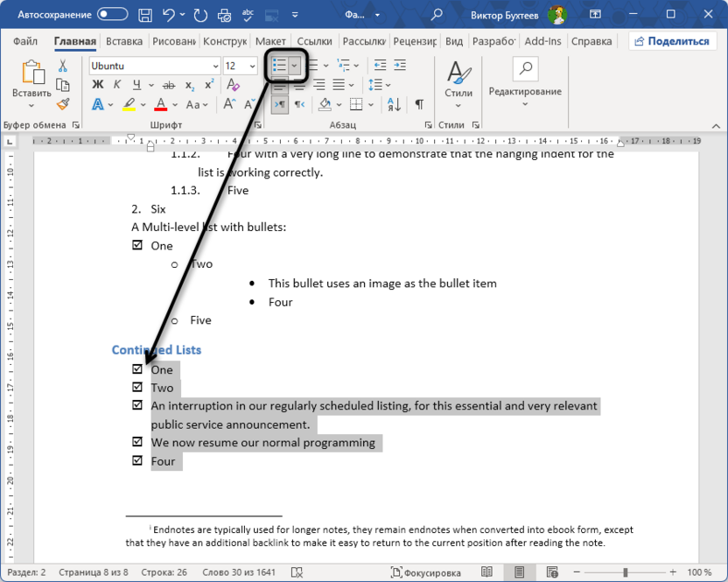Click the Redo/repeat arrow icon

point(200,16)
